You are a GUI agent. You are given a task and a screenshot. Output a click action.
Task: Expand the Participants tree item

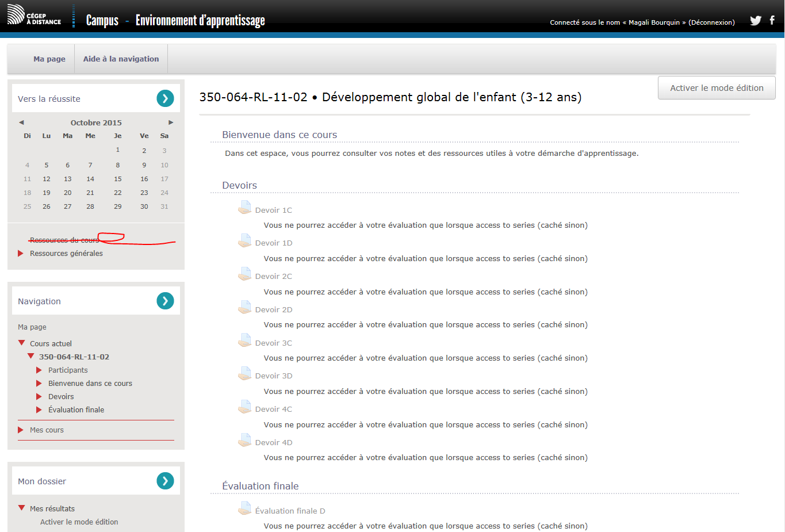[x=39, y=370]
